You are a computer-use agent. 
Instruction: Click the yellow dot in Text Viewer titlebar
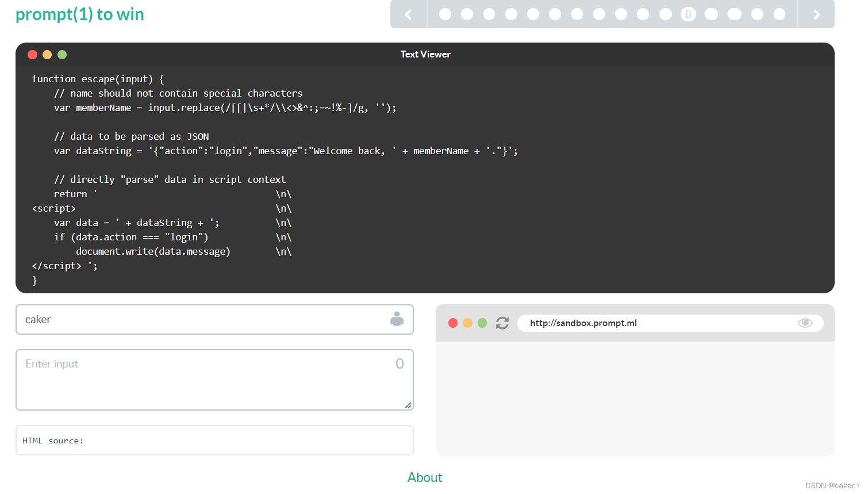47,55
